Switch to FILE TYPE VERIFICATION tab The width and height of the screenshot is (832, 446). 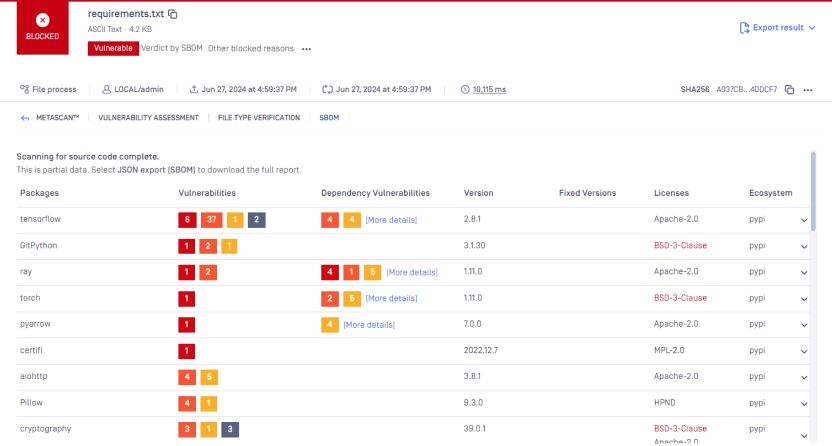coord(259,118)
